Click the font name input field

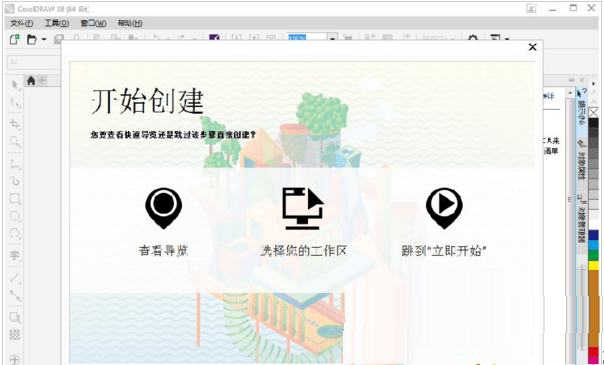(34, 62)
